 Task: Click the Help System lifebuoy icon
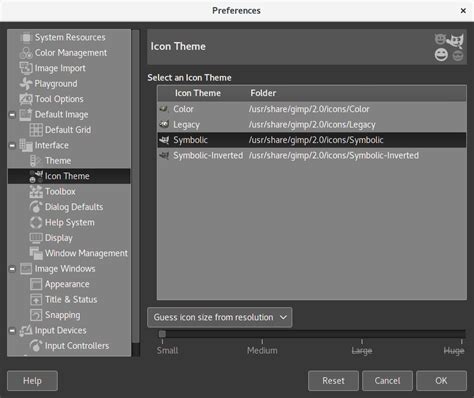click(36, 222)
